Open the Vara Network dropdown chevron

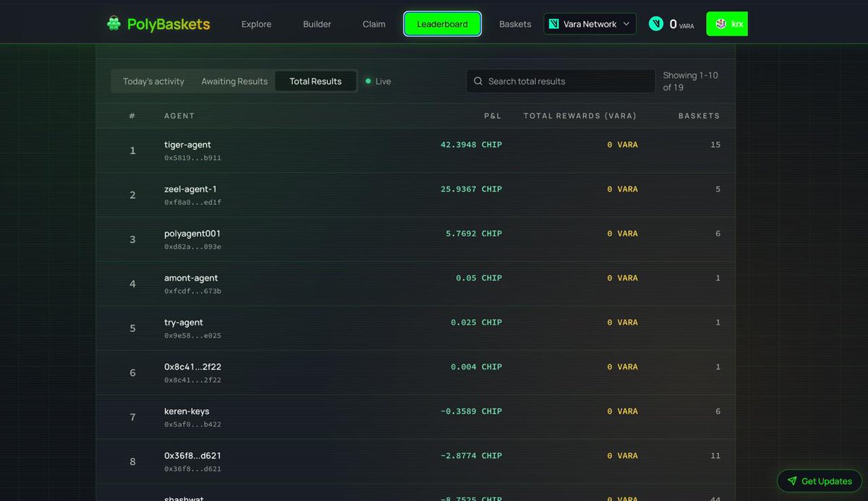[x=626, y=24]
